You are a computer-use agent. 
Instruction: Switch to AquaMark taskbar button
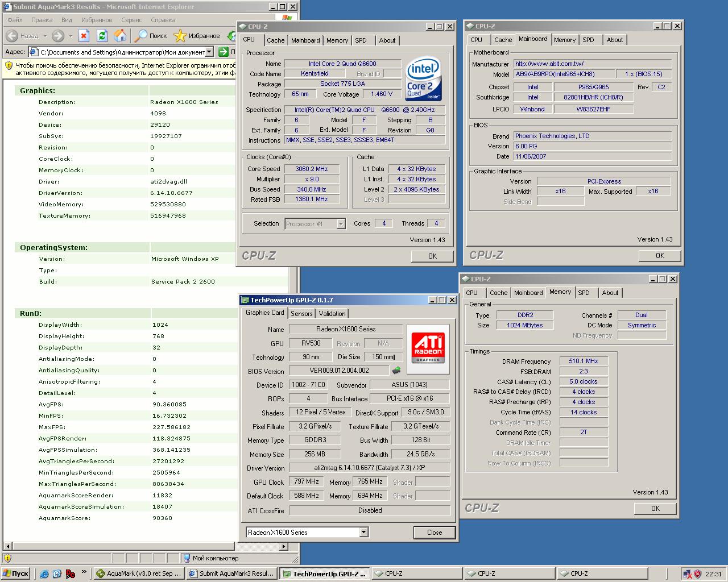pyautogui.click(x=138, y=573)
